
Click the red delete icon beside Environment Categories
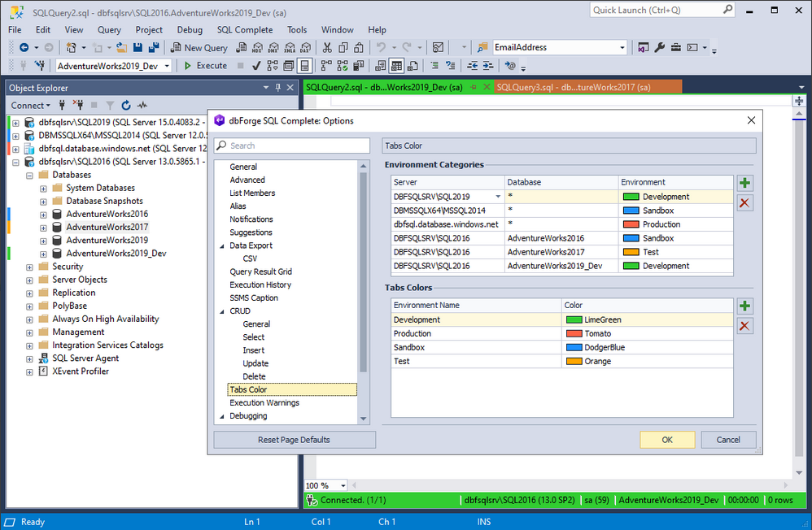[744, 203]
